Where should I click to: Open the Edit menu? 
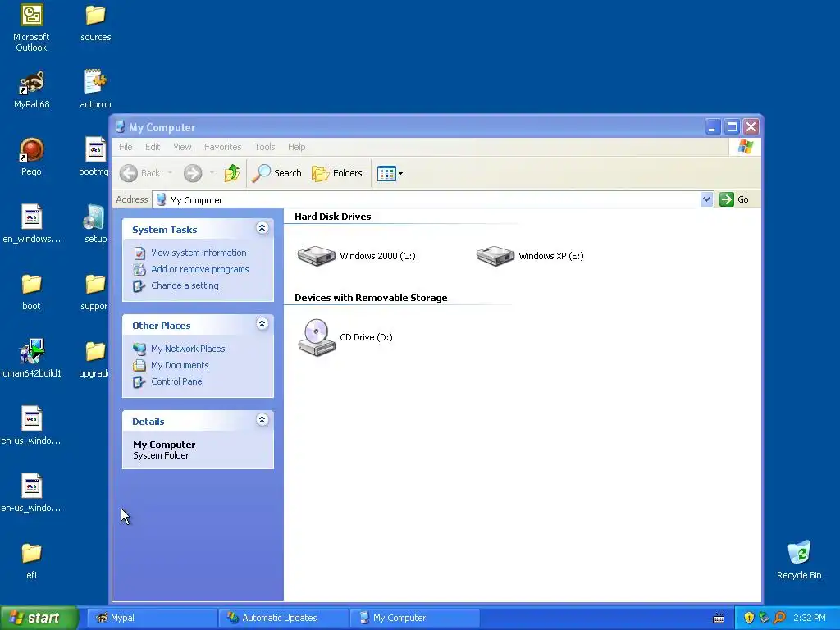pyautogui.click(x=152, y=147)
